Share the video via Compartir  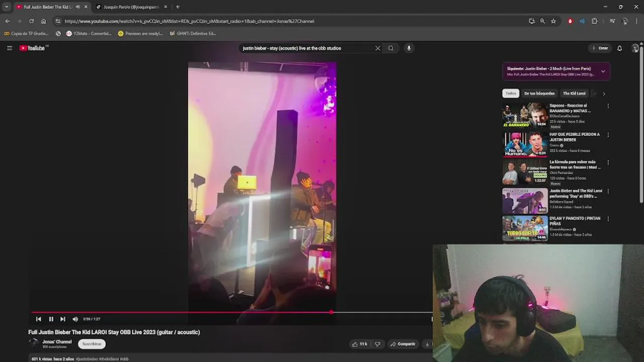tap(403, 344)
